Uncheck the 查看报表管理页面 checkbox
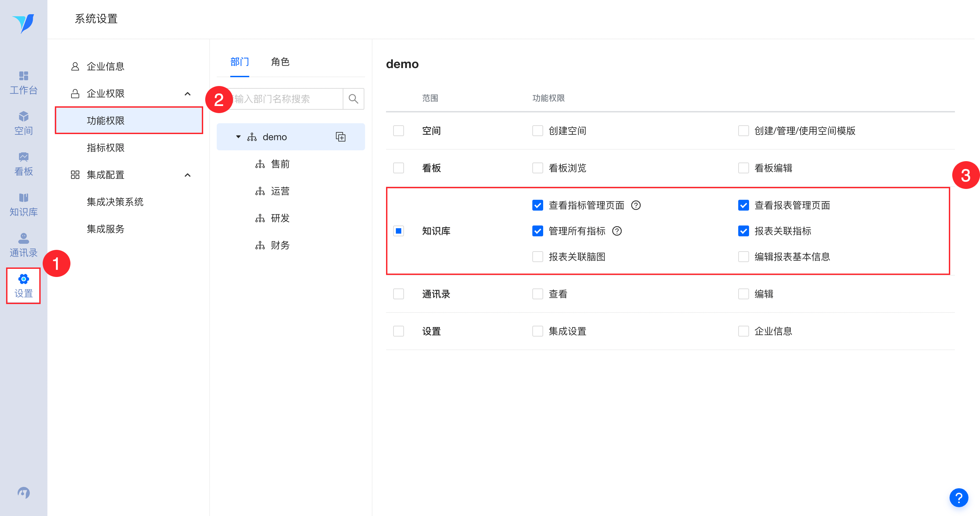980x516 pixels. (x=743, y=205)
